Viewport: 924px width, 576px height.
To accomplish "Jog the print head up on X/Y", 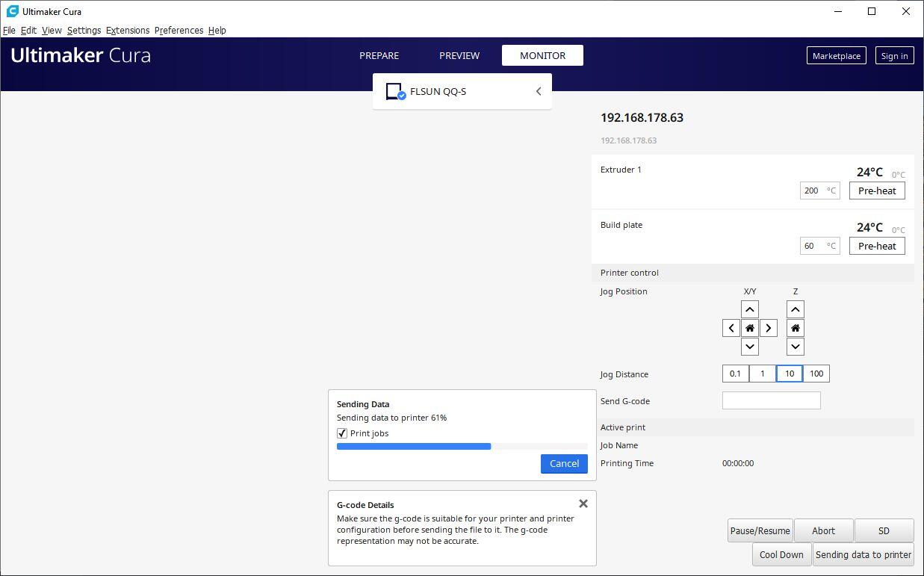I will tap(750, 309).
